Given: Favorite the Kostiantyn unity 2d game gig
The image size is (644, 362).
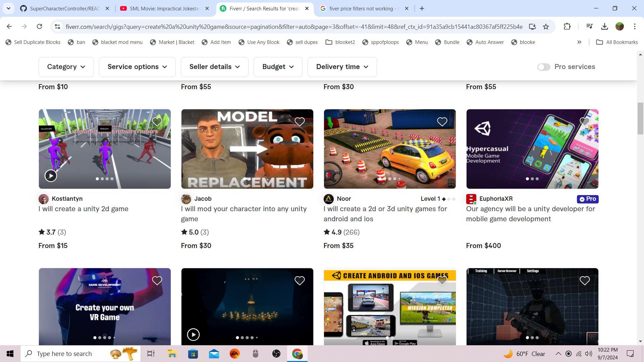Looking at the screenshot, I should pyautogui.click(x=157, y=122).
